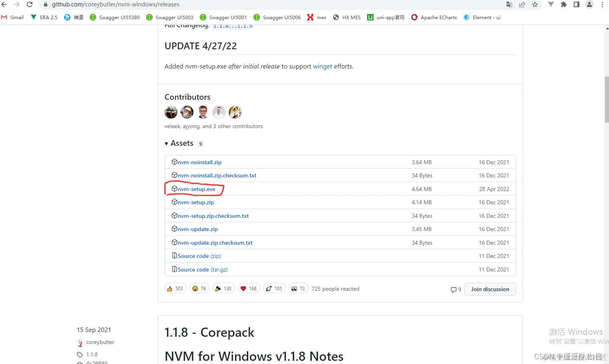Open Apache ECharts bookmark
This screenshot has width=609, height=364.
434,17
